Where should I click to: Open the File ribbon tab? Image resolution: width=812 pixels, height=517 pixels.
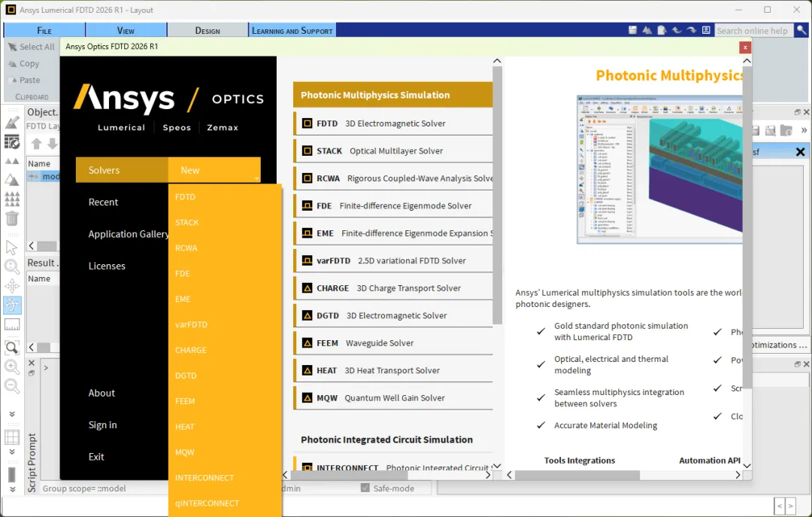coord(44,31)
